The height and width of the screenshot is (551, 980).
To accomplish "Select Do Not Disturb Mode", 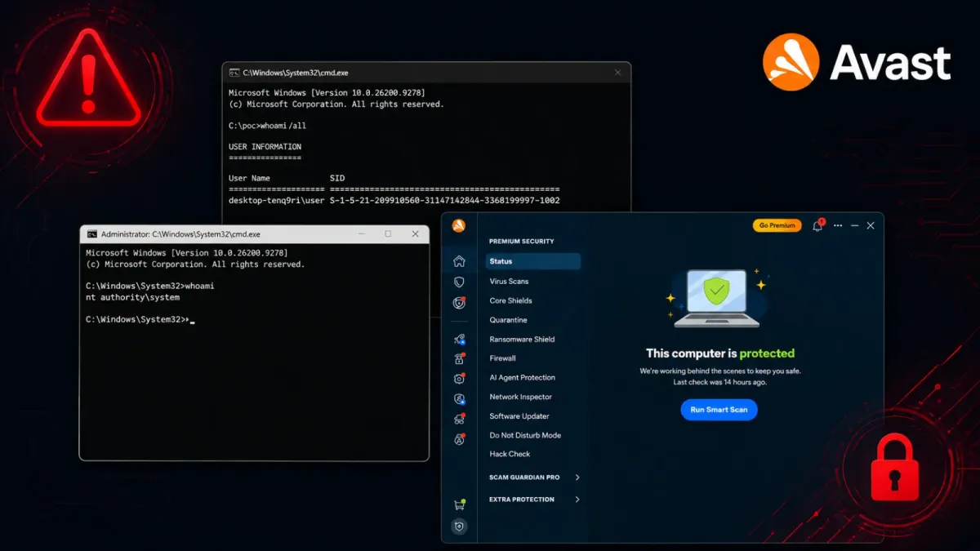I will click(x=525, y=435).
